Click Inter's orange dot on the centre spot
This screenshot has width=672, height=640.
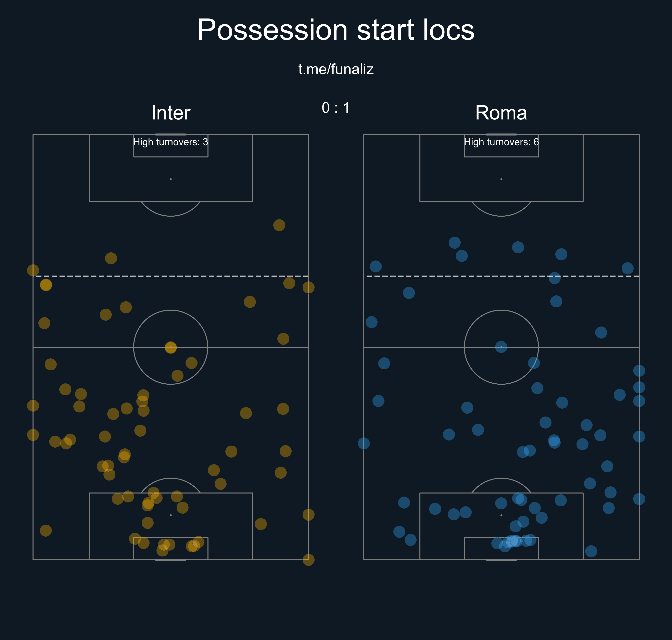[x=170, y=348]
